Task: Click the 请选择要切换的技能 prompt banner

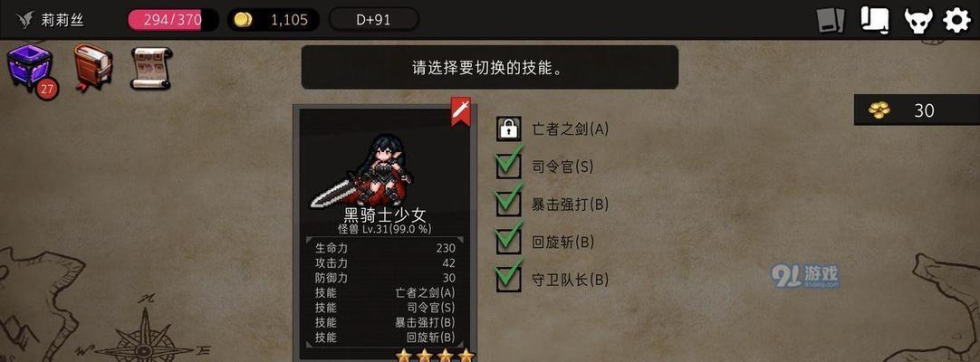Action: pyautogui.click(x=489, y=67)
